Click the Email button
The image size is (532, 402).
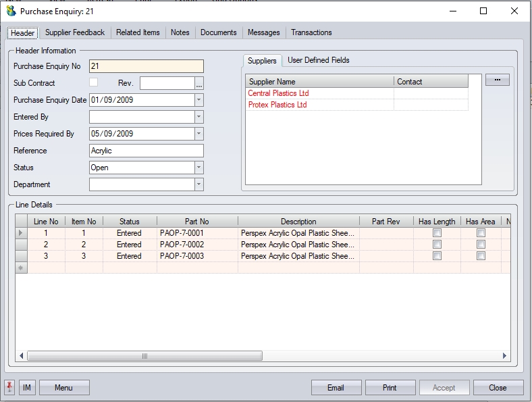click(x=336, y=387)
